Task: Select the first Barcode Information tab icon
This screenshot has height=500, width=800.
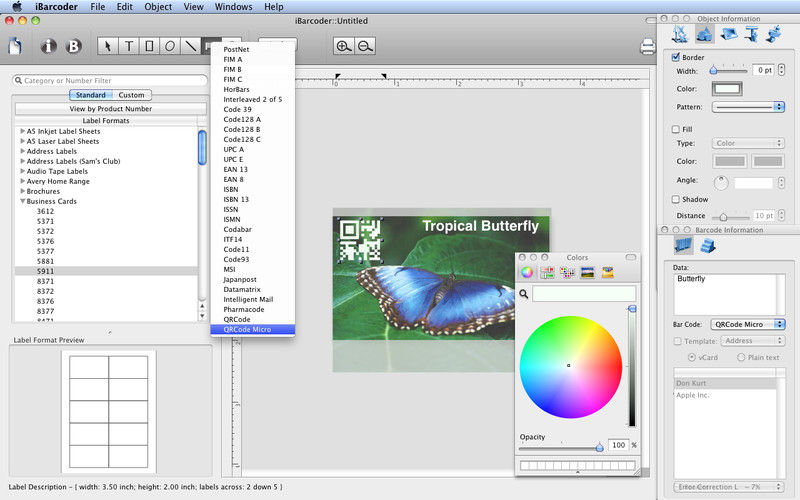Action: point(683,245)
